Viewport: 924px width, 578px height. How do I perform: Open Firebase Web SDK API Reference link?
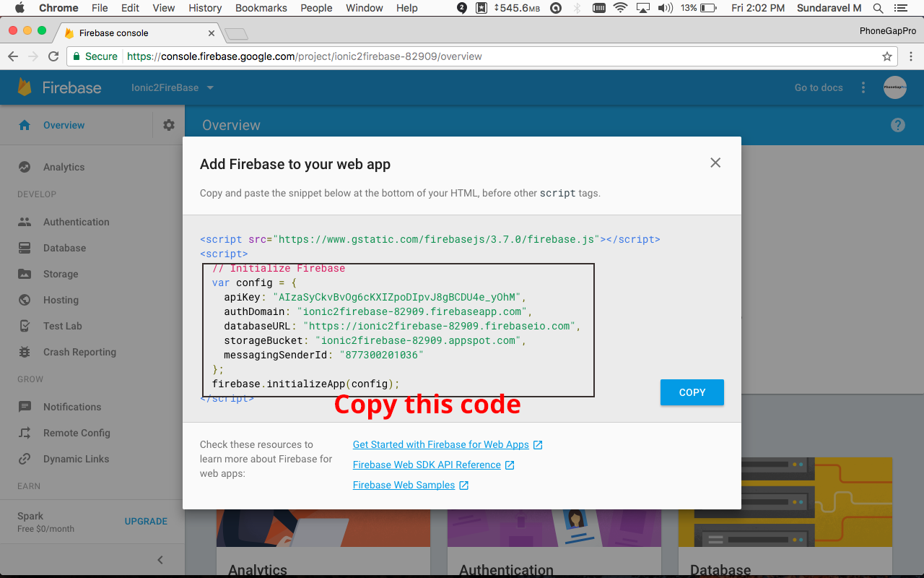coord(427,465)
